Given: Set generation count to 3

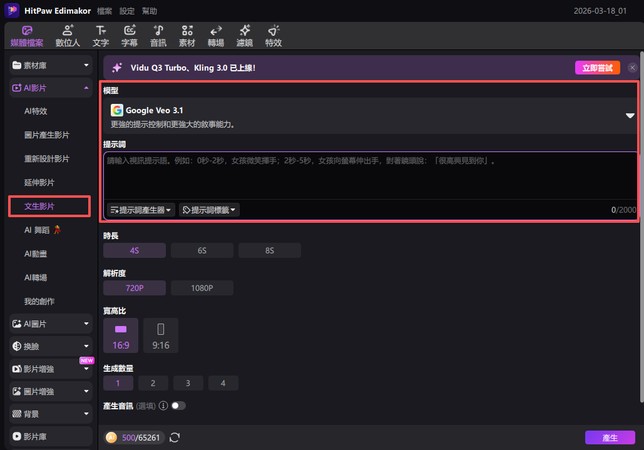Looking at the screenshot, I should (188, 383).
